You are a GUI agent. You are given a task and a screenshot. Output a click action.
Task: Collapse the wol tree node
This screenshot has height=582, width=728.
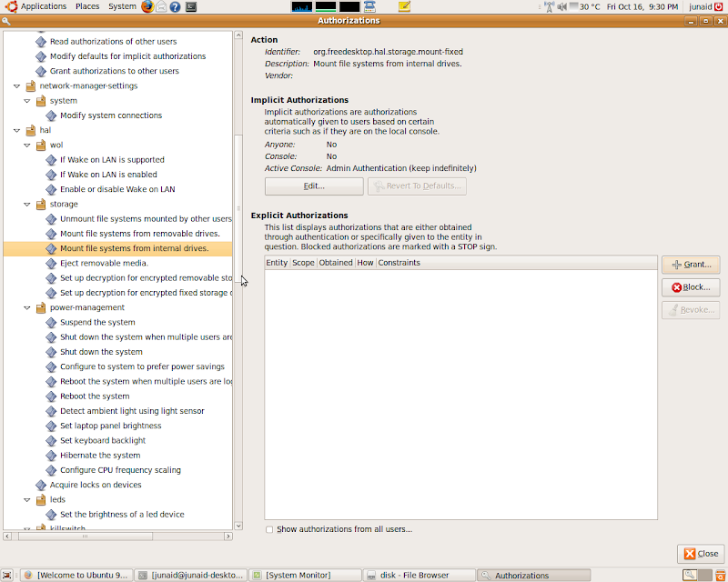click(27, 145)
